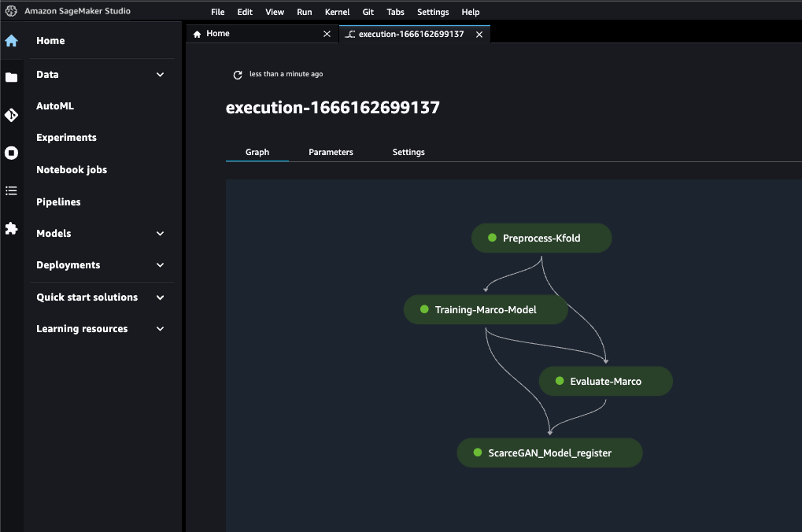Open Pipelines in the navigation panel
The image size is (802, 532).
point(58,202)
